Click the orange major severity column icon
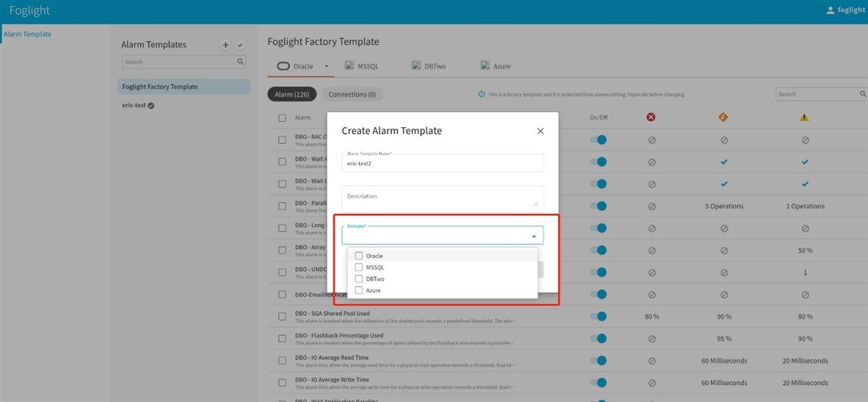Screen dimensions: 868x402 pos(723,116)
